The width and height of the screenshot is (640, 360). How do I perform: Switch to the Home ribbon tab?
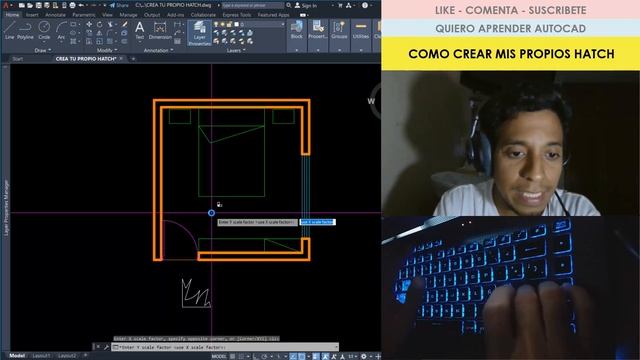click(12, 15)
